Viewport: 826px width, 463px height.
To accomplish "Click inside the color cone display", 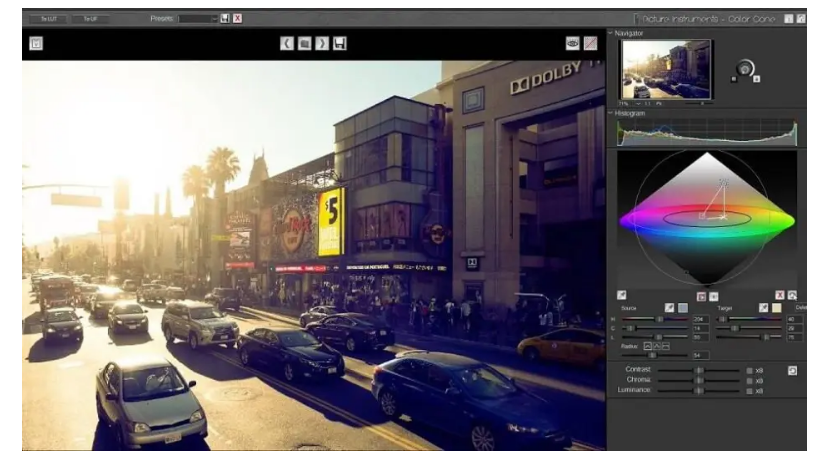I will pos(707,219).
